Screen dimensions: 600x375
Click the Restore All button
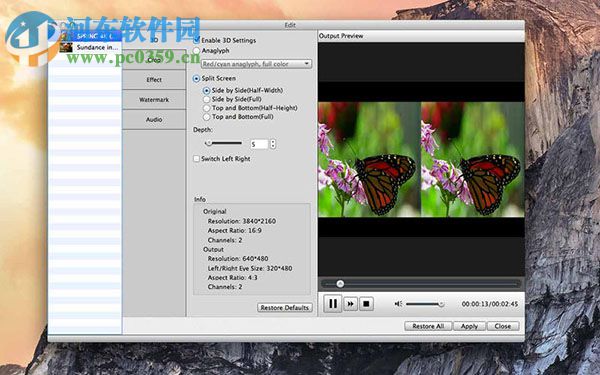tap(428, 326)
